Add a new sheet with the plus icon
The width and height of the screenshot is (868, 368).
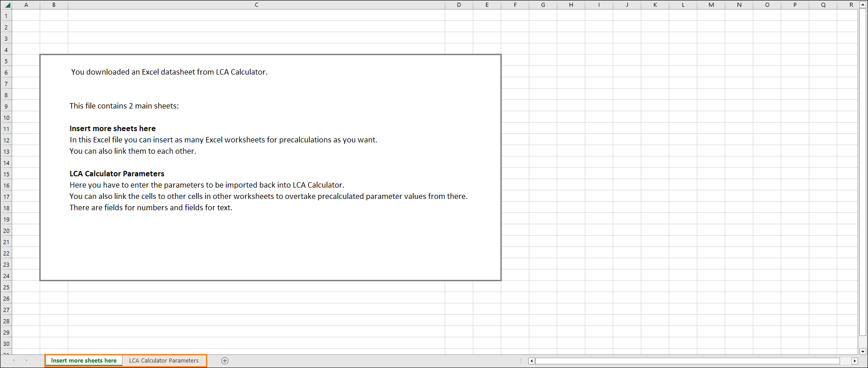225,360
